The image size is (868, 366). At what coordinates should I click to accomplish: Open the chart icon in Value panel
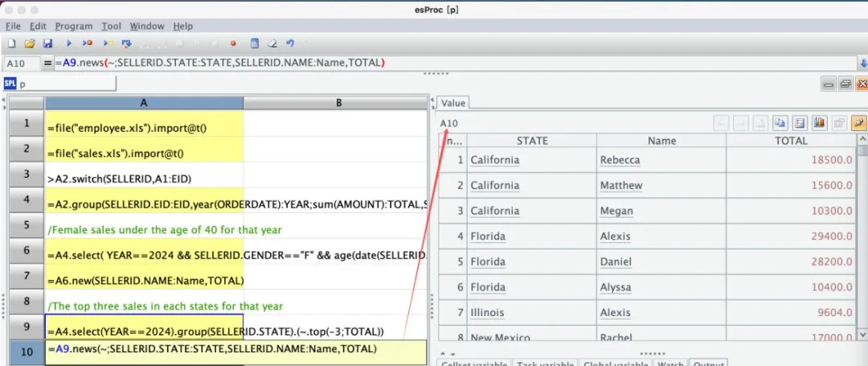[820, 123]
